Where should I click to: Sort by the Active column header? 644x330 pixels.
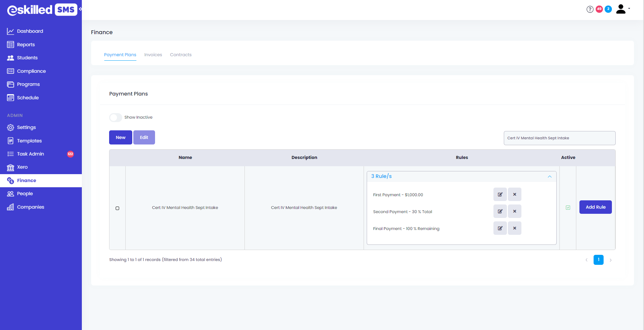tap(568, 158)
